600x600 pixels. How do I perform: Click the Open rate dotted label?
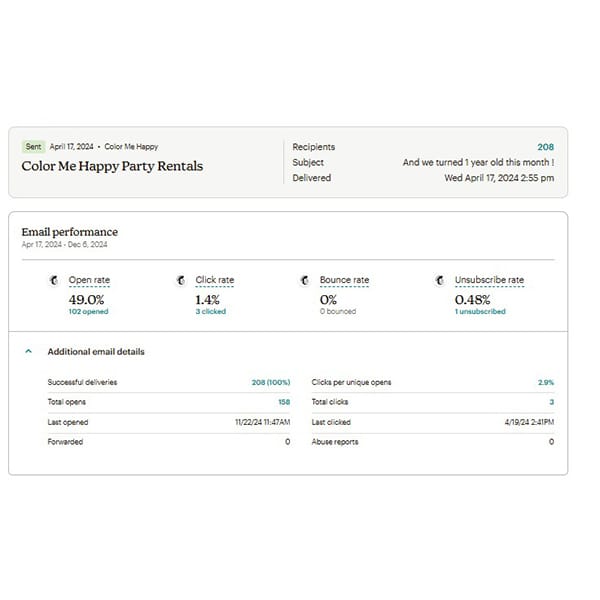tap(88, 280)
